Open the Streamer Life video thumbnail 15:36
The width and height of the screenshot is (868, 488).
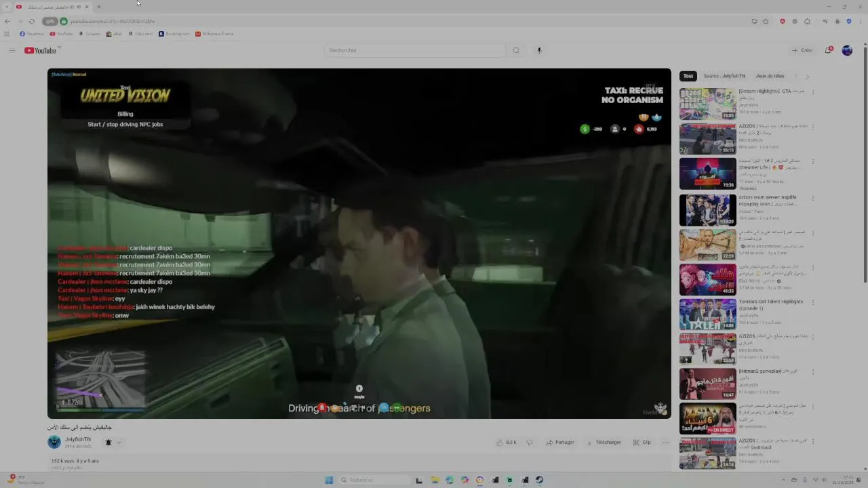point(707,174)
